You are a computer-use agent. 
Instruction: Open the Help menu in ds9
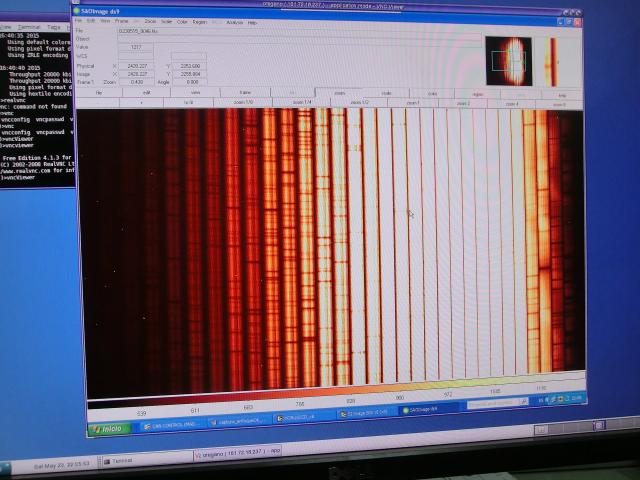click(252, 21)
